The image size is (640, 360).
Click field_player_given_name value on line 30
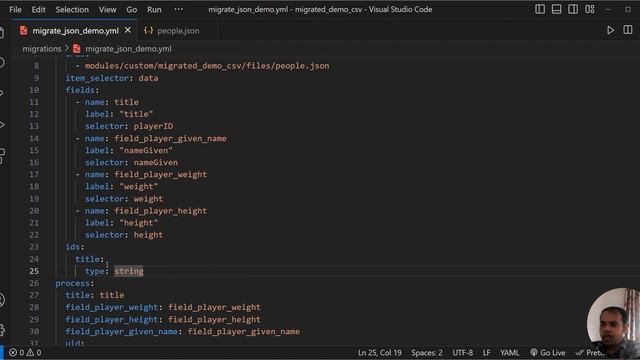(x=244, y=331)
